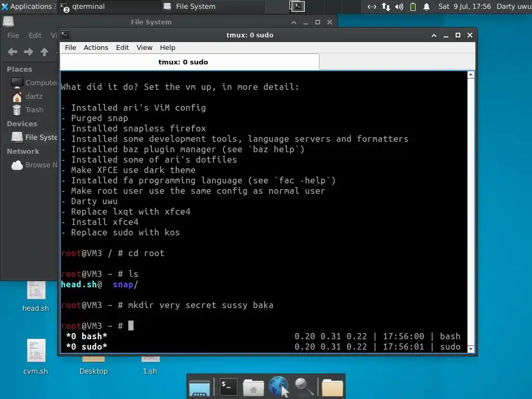Open the Darty uwu user menu

click(x=514, y=6)
